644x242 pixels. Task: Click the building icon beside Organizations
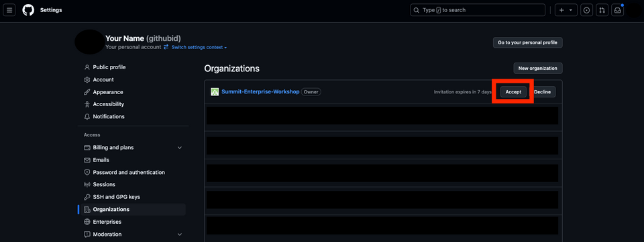tap(87, 209)
